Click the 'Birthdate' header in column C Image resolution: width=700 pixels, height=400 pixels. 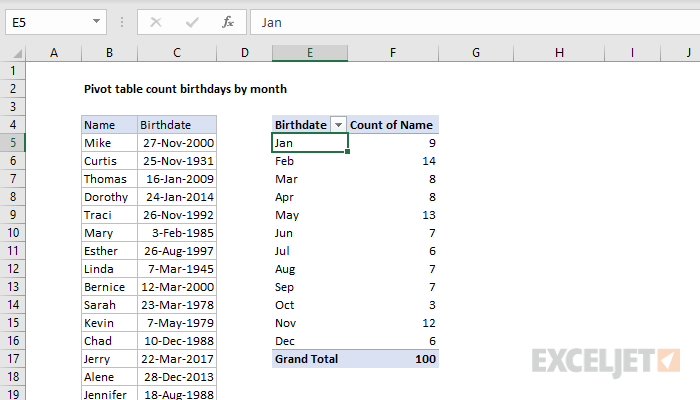[177, 125]
